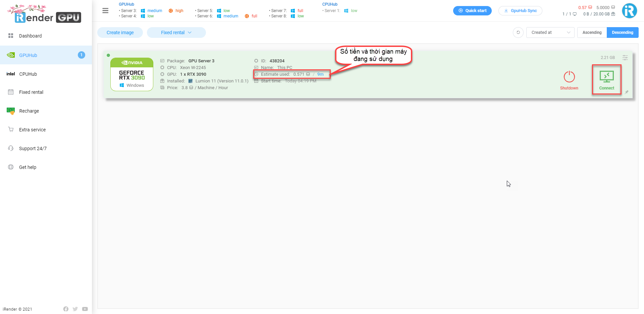Open the hamburger menu icon
The image size is (644, 314).
[105, 11]
